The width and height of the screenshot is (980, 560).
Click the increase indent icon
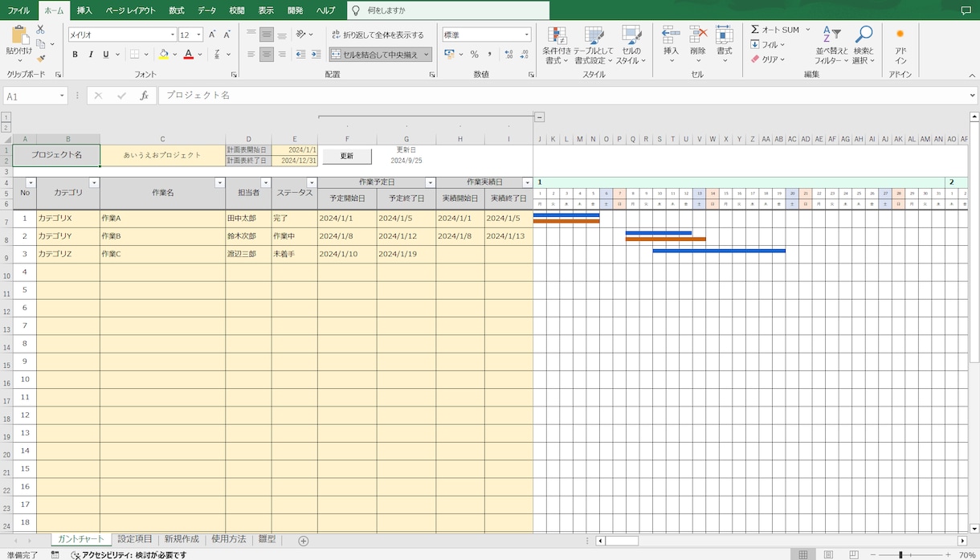[314, 55]
